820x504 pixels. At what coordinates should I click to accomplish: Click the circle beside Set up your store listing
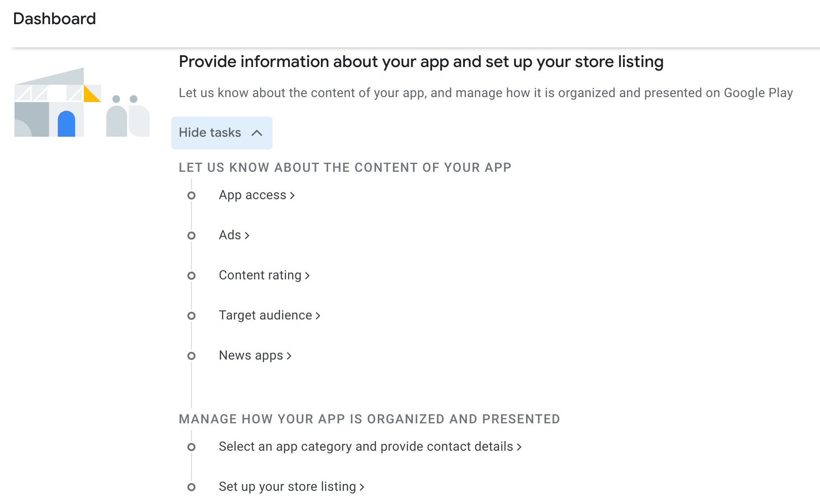pyautogui.click(x=191, y=487)
